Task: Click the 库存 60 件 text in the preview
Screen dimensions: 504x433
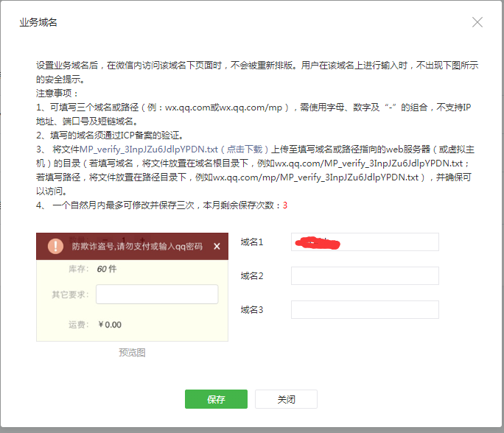Action: 92,269
